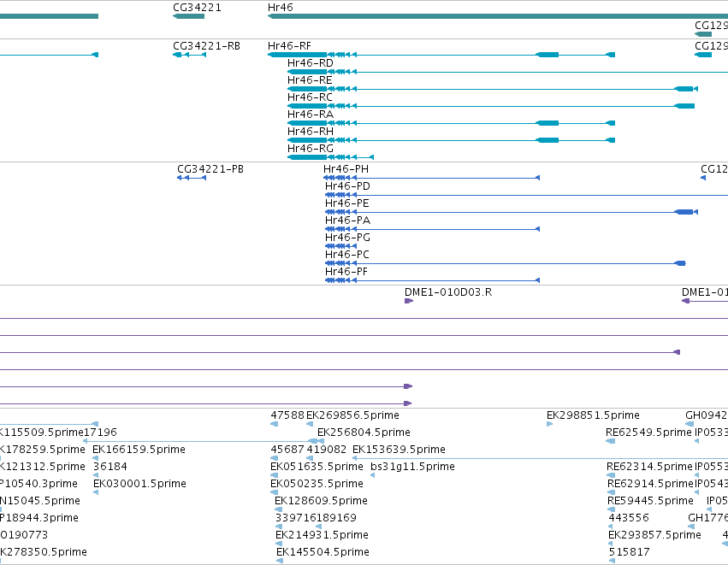
Task: Click the CG34221-PB protein label
Action: (210, 169)
